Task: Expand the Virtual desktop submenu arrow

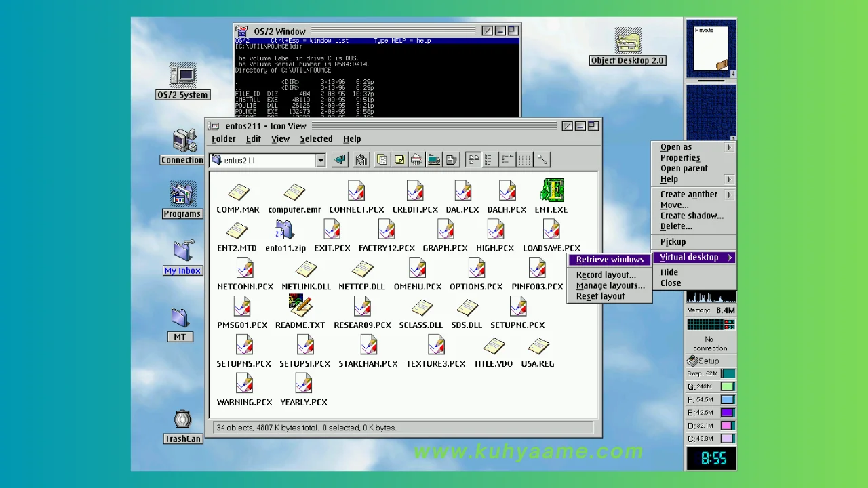Action: pyautogui.click(x=730, y=258)
